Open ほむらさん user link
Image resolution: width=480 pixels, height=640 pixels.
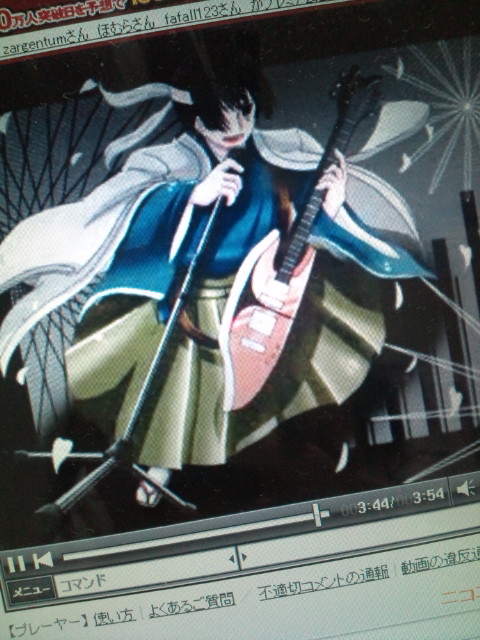coord(127,27)
